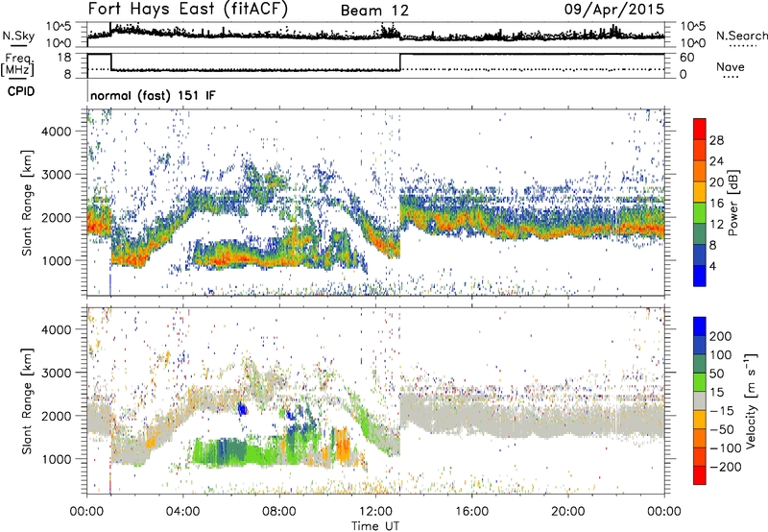The image size is (768, 532).
Task: Click the 'Fort Hays East (fitACF)' title
Action: pyautogui.click(x=188, y=10)
